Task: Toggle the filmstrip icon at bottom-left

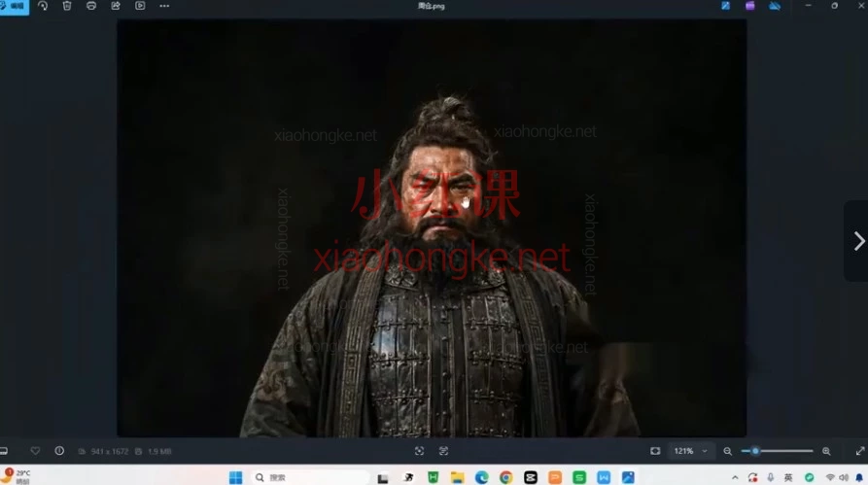Action: [3, 451]
